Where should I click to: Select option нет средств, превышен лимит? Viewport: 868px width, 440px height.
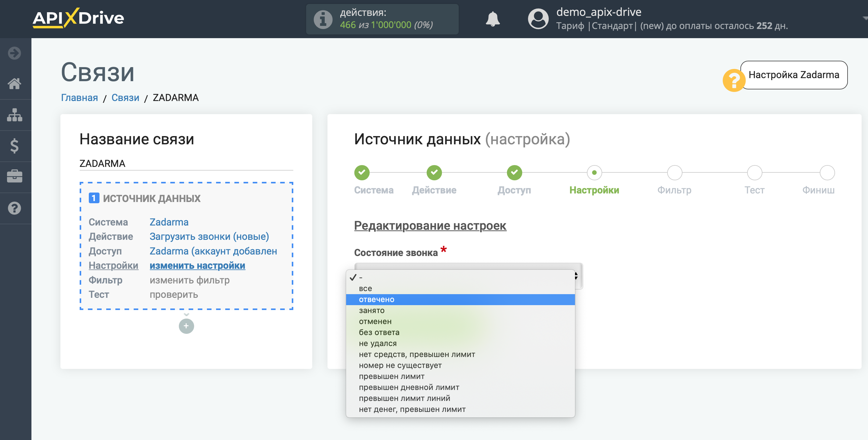[460, 355]
